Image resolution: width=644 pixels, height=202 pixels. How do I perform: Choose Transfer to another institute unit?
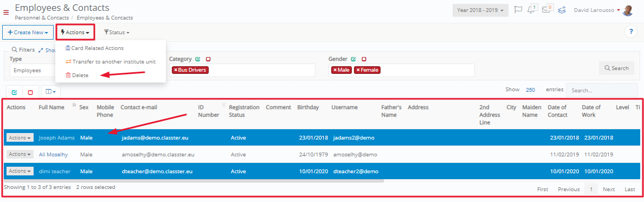111,62
